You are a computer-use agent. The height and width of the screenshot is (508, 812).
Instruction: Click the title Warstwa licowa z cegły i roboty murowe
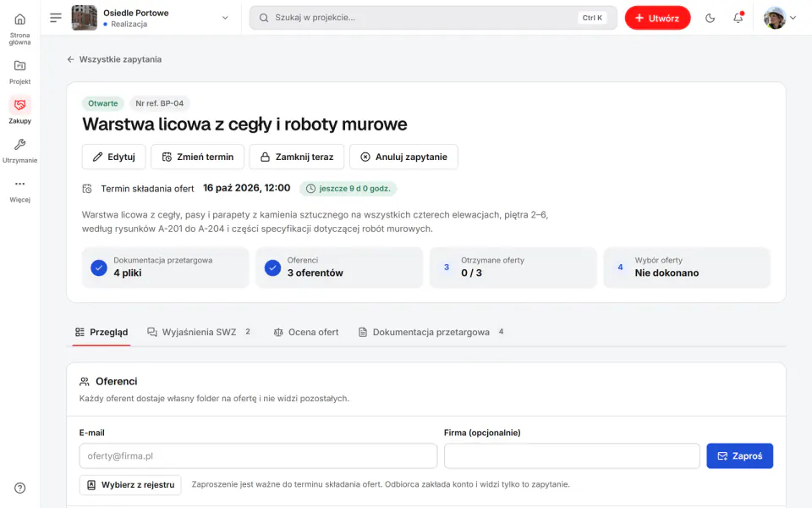click(244, 124)
